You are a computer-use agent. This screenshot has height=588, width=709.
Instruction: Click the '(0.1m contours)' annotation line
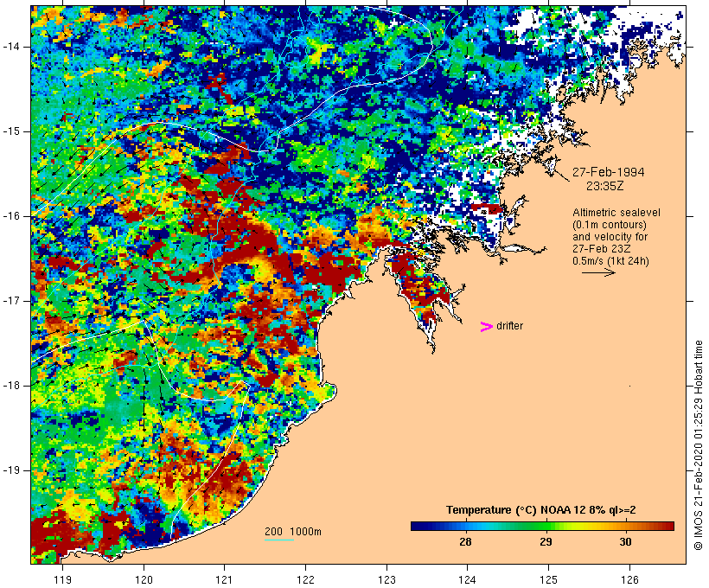(x=610, y=225)
